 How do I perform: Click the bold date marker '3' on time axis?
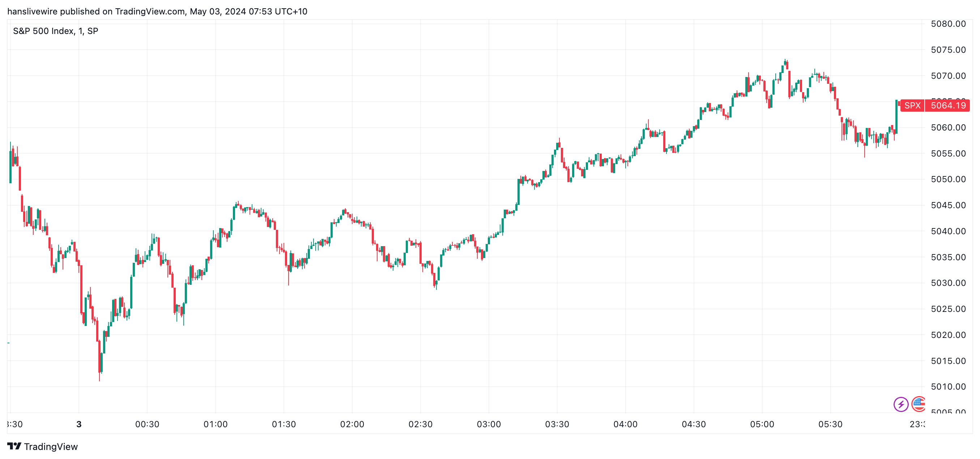pos(79,424)
